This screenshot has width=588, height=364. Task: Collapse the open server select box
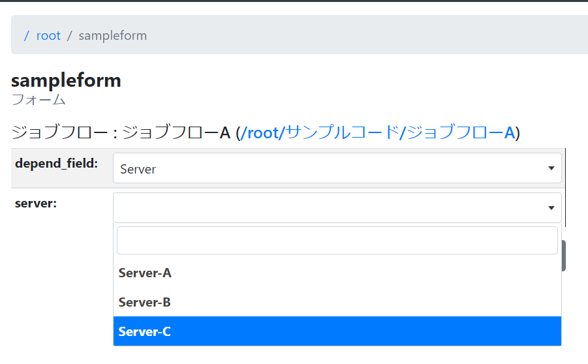[x=337, y=207]
